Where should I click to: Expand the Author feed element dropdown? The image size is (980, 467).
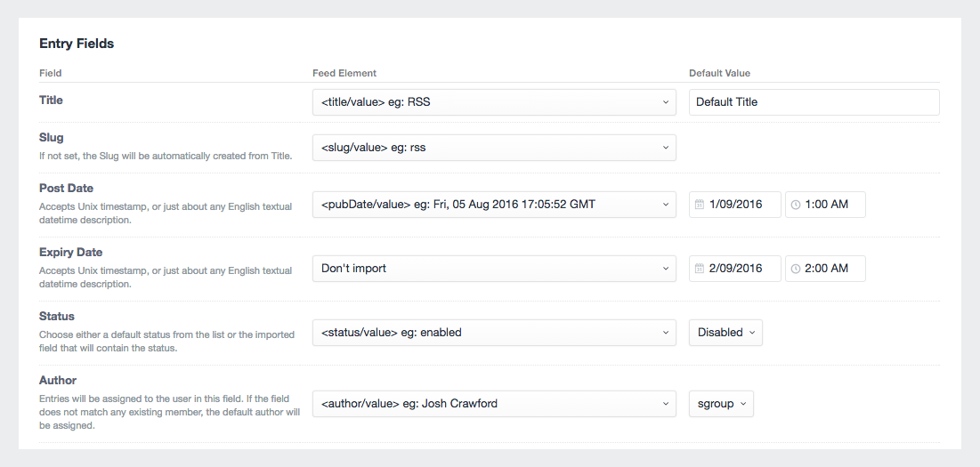click(x=494, y=404)
